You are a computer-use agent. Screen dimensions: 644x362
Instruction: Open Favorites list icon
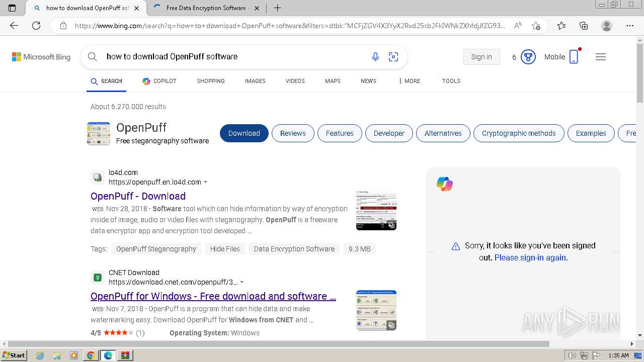coord(561,26)
